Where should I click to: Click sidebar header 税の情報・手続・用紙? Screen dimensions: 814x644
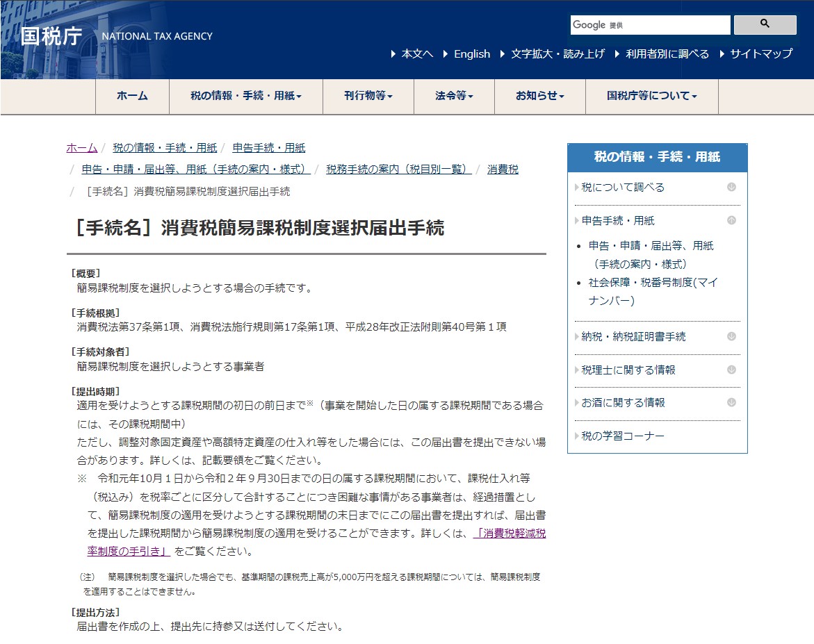(x=657, y=157)
